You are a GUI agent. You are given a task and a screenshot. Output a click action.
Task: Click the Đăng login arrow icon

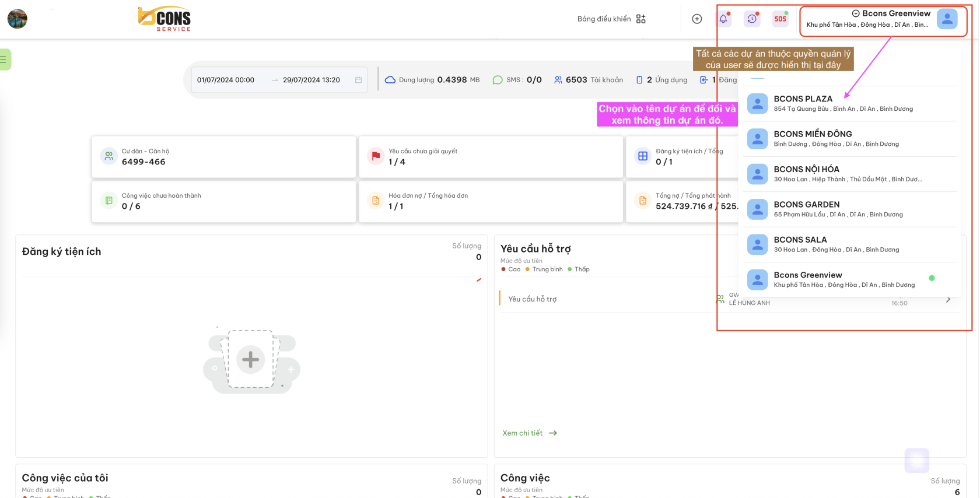703,80
